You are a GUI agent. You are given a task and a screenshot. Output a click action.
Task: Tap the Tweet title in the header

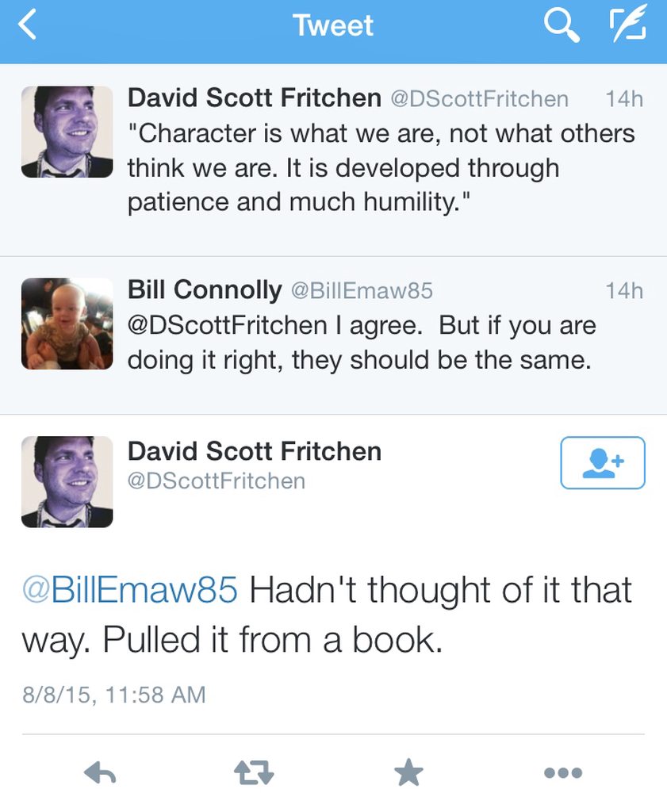333,25
